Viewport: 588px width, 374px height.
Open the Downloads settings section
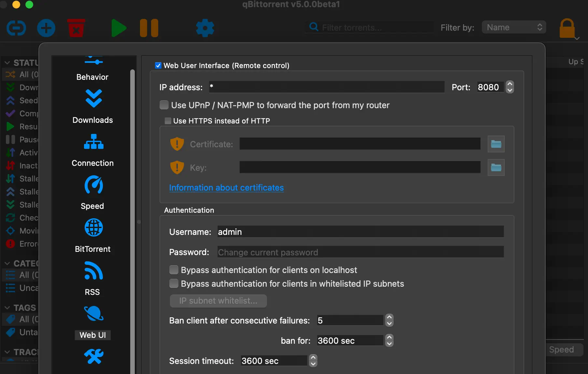point(92,107)
